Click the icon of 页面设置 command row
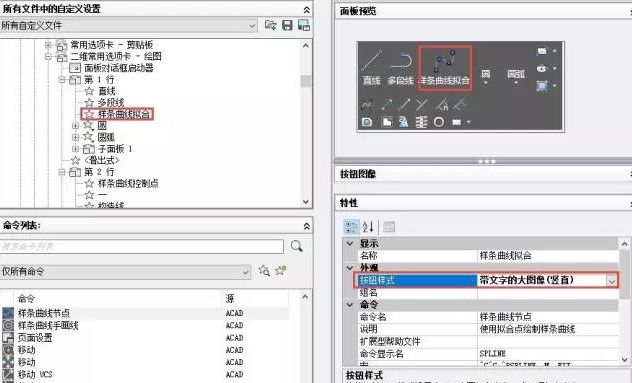632x383 pixels. tap(8, 337)
